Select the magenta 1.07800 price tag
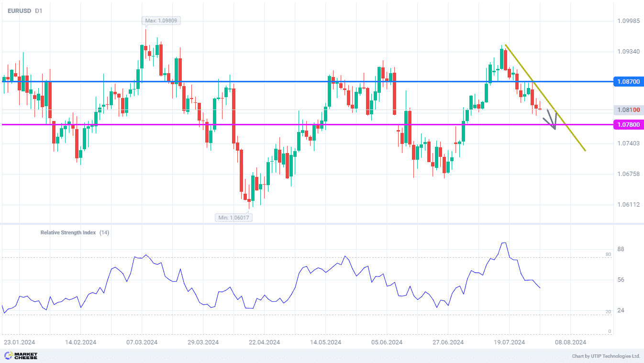The width and height of the screenshot is (644, 363). tap(628, 125)
